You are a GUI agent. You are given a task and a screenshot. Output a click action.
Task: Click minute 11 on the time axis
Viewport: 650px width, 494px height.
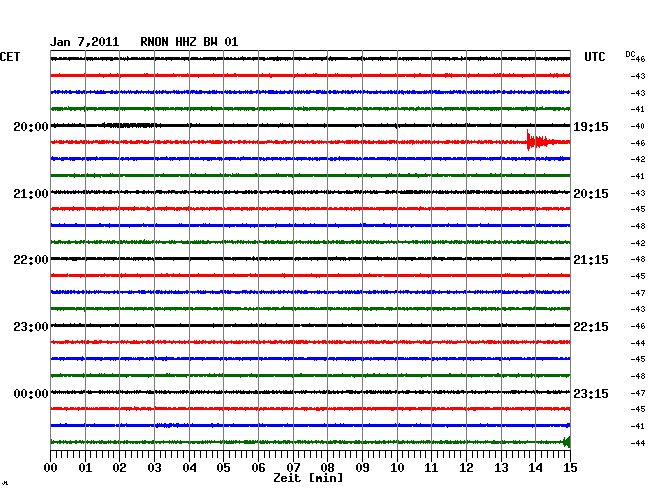tap(431, 467)
